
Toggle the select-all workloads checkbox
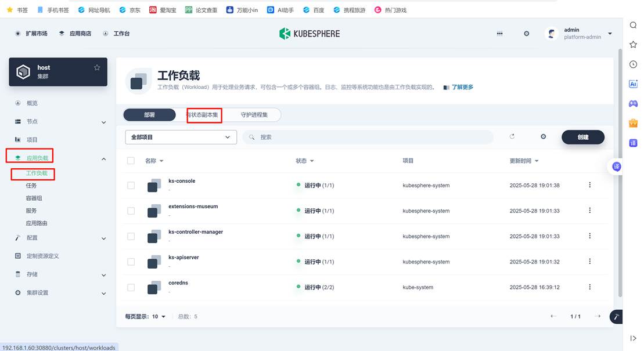click(131, 161)
